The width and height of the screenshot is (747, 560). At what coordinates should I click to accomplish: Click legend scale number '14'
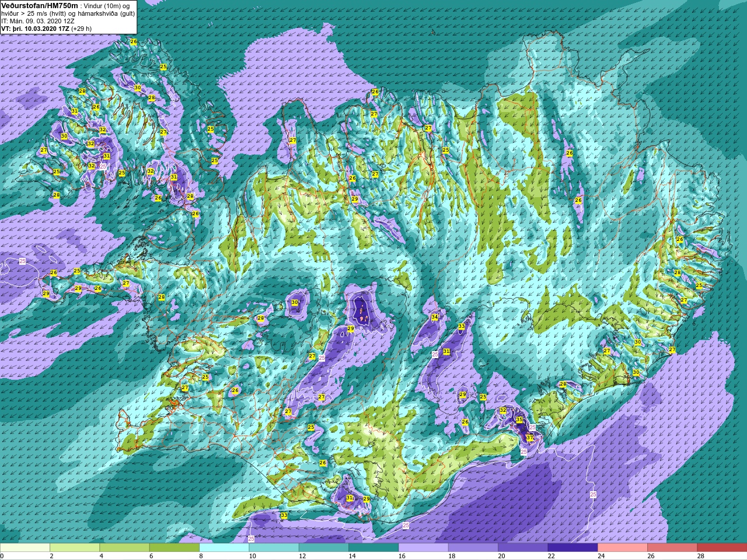click(352, 556)
